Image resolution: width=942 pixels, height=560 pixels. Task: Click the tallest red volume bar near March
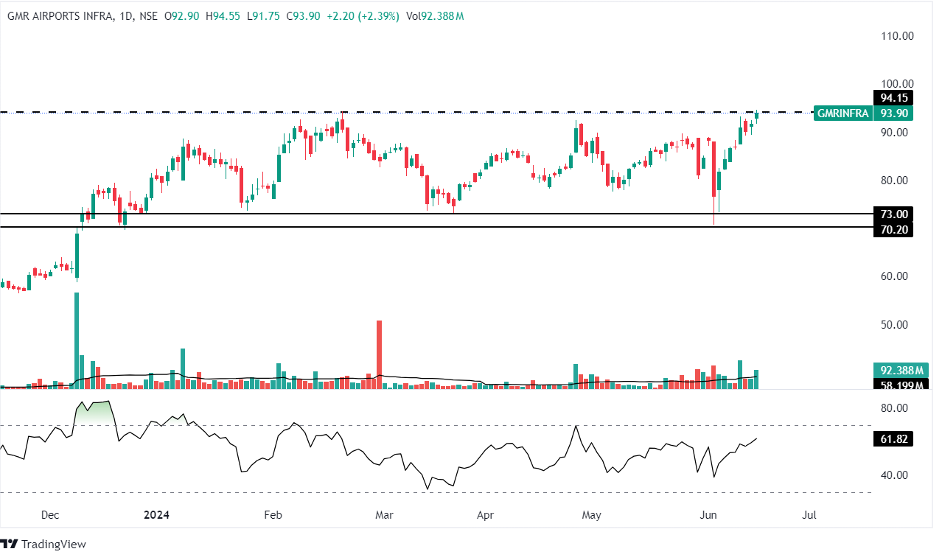(380, 354)
